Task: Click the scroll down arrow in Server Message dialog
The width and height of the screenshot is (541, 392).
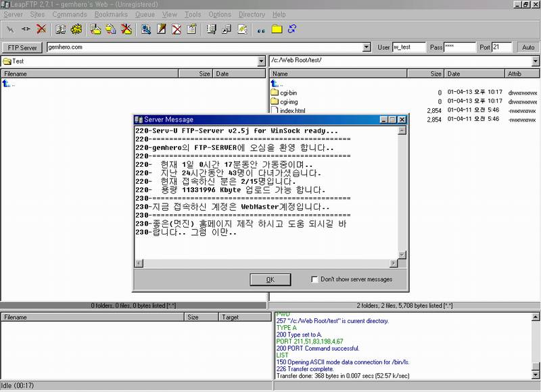Action: point(402,255)
